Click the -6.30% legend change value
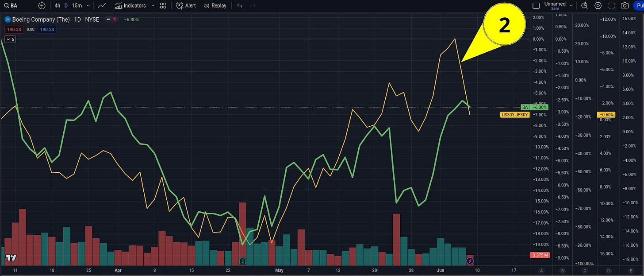Viewport: 644px width, 276px height. coord(131,19)
